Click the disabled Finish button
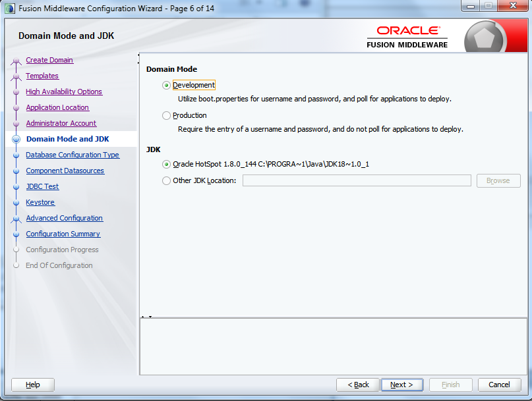532x401 pixels. pyautogui.click(x=450, y=385)
